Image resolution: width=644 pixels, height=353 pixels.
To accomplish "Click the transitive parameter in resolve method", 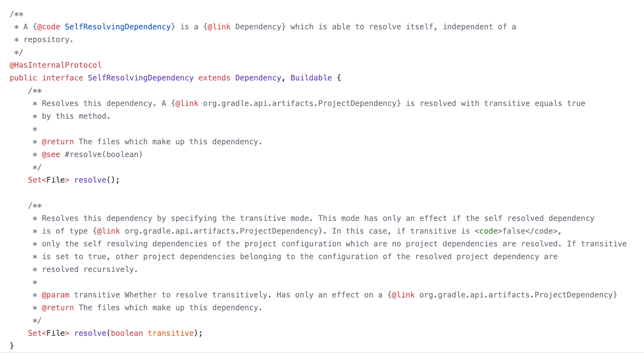I will pos(171,333).
